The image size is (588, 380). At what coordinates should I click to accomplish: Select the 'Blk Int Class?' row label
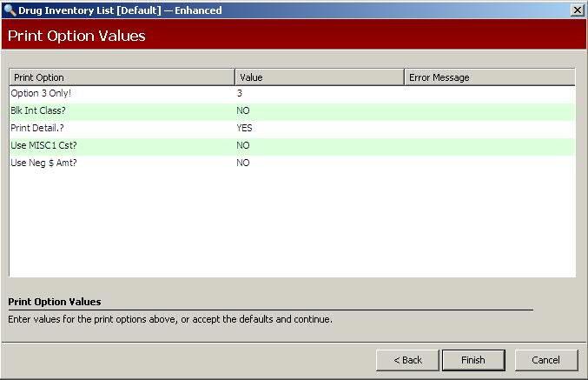coord(38,110)
